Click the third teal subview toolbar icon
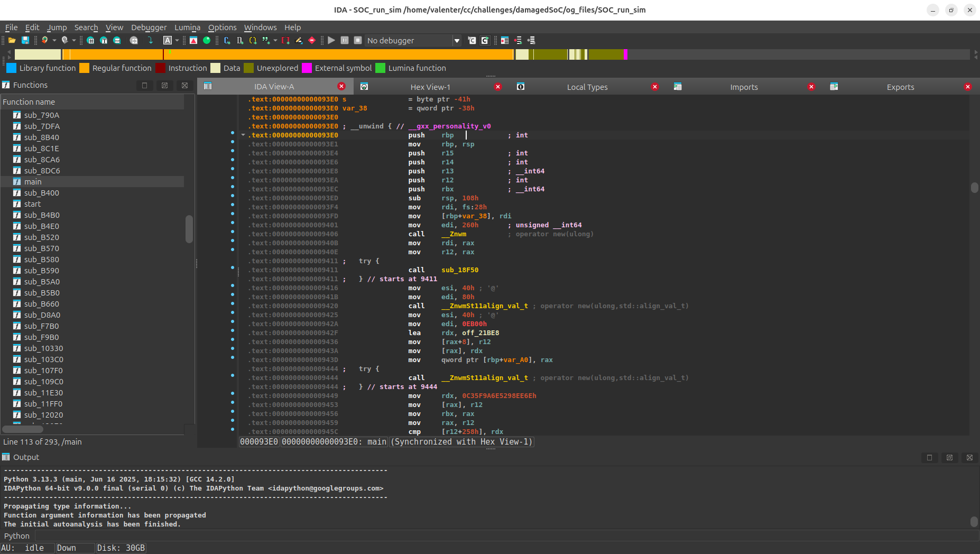This screenshot has width=980, height=554. click(117, 40)
